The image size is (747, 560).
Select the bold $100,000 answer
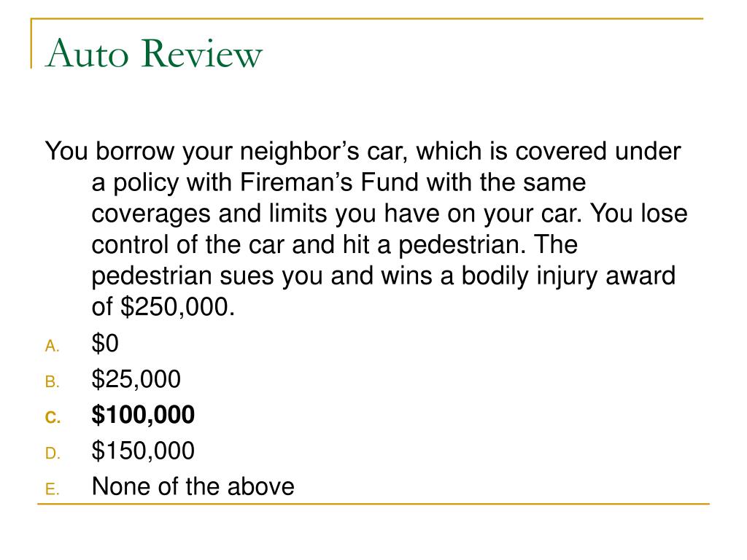(143, 415)
